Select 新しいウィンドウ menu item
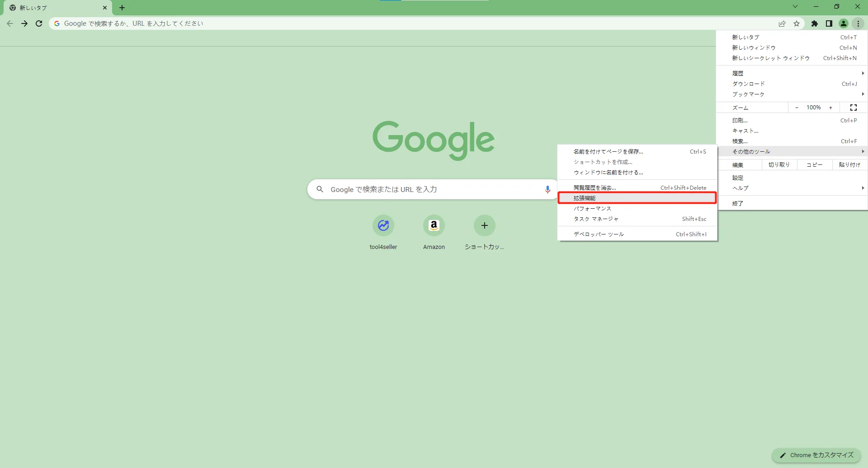 792,47
